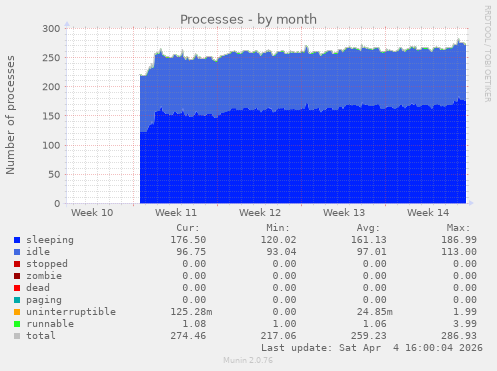Click uninterruptible maximum value 1.99
Image resolution: width=497 pixels, height=371 pixels.
[x=465, y=312]
